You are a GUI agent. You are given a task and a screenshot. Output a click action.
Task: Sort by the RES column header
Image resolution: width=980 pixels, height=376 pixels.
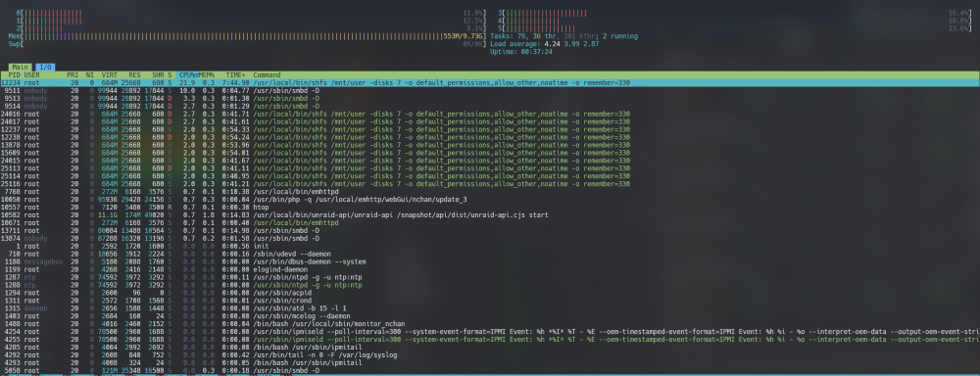(x=134, y=75)
